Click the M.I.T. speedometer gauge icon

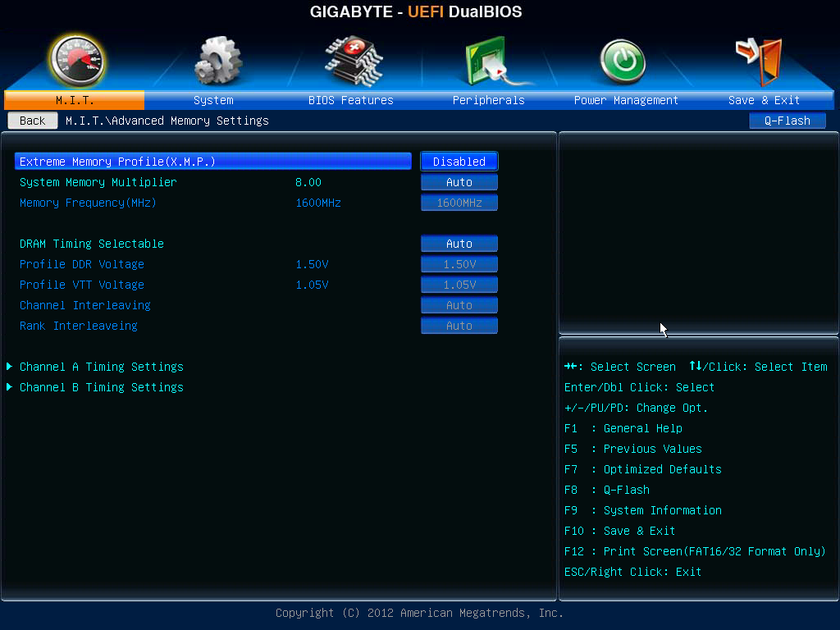78,62
